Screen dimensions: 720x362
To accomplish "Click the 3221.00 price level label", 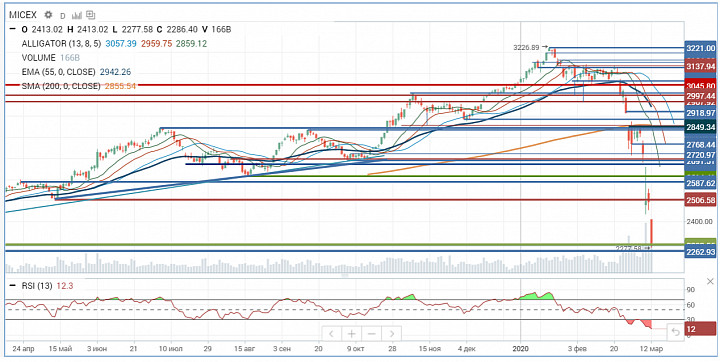I will click(700, 48).
